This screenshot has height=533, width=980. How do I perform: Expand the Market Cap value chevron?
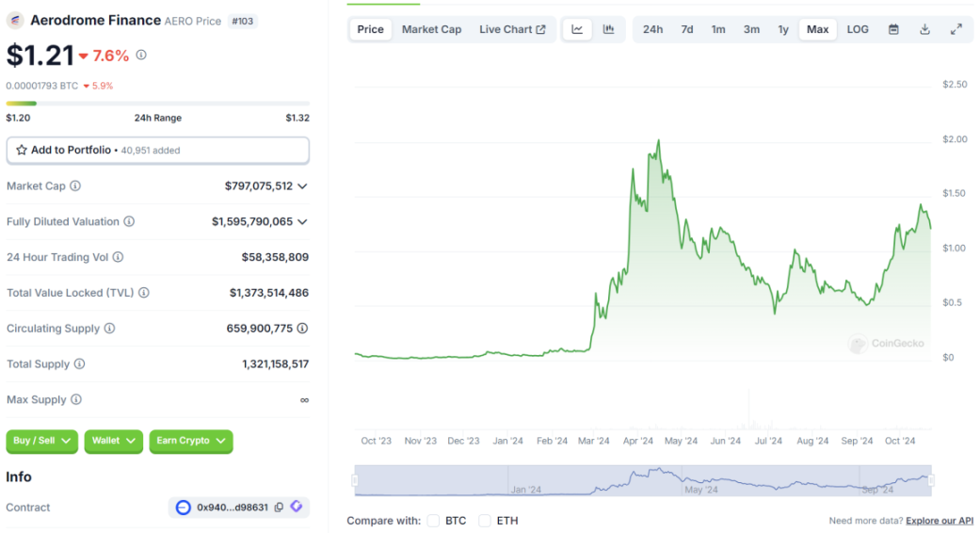tap(302, 186)
